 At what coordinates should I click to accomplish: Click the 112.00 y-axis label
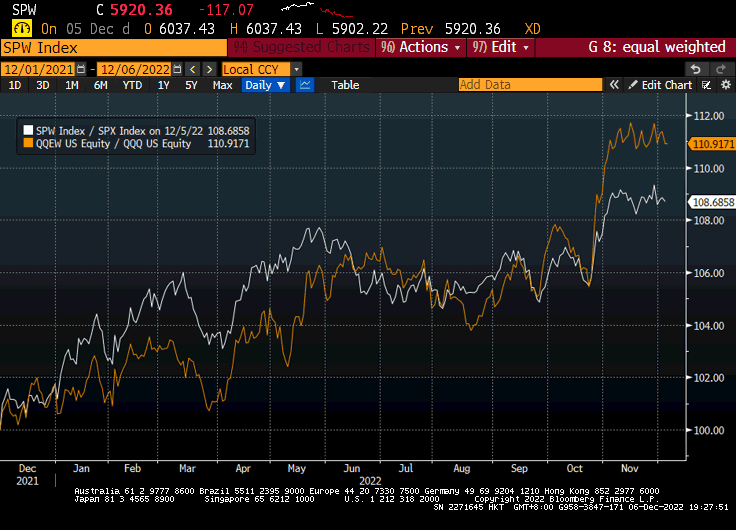709,116
